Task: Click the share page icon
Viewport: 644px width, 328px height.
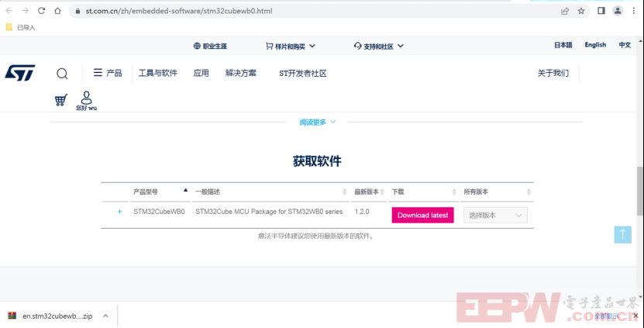Action: 565,11
